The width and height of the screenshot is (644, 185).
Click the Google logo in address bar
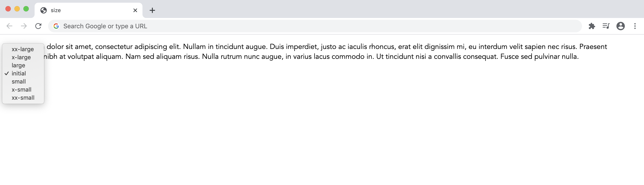[56, 26]
